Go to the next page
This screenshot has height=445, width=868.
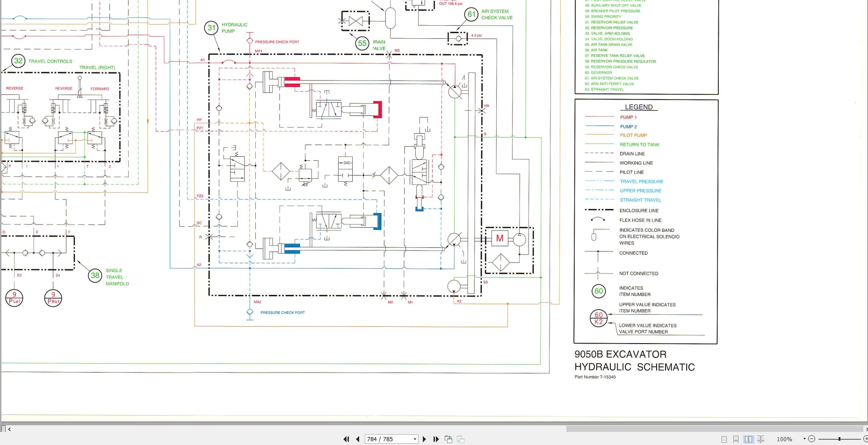(424, 439)
